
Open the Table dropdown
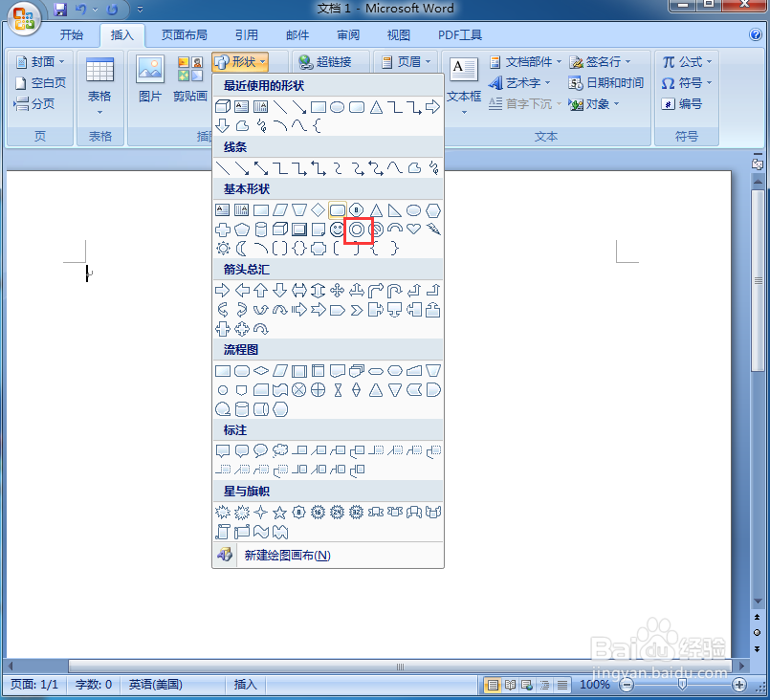pos(99,85)
